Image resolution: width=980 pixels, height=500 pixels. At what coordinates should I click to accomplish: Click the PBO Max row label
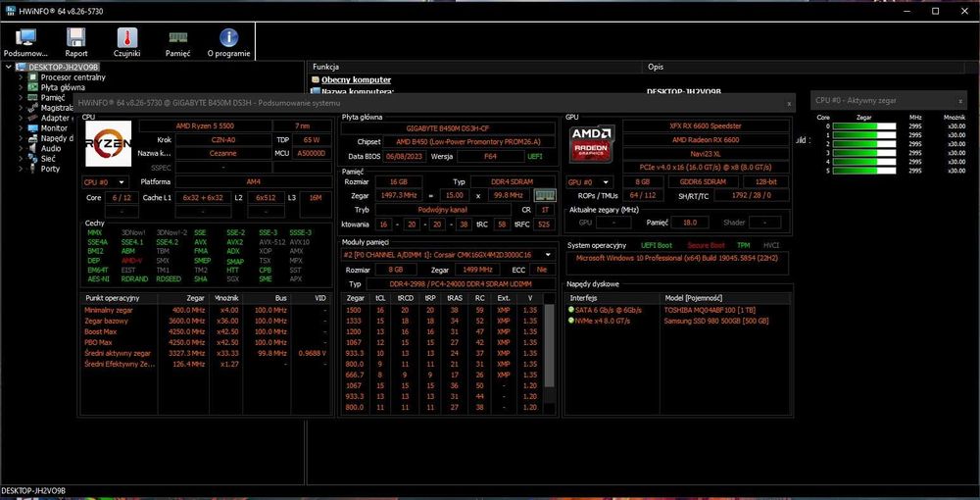(99, 342)
